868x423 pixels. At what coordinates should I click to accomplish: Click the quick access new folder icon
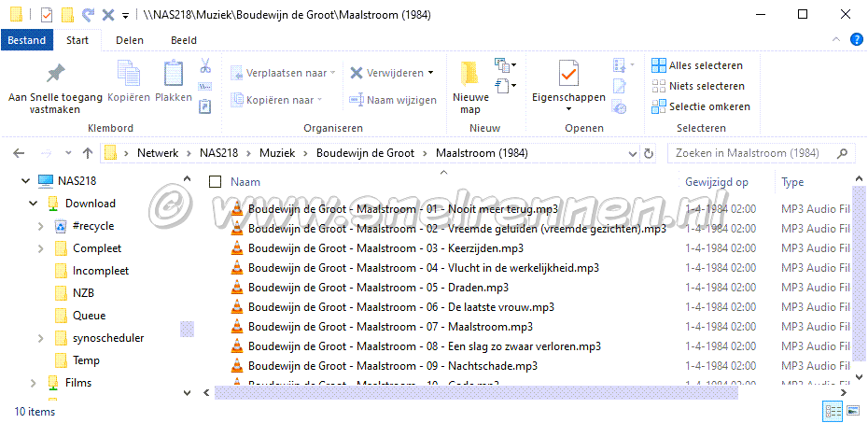67,15
